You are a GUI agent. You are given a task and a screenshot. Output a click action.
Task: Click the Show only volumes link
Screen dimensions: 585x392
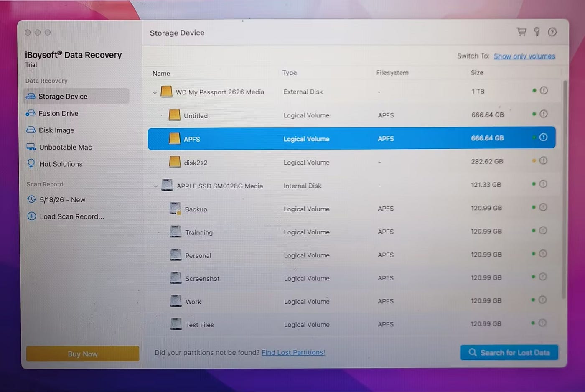(x=524, y=56)
